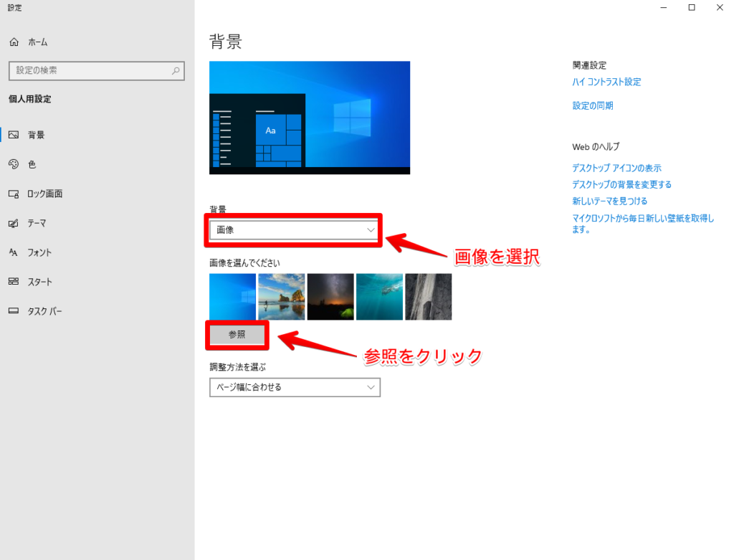The image size is (734, 560).
Task: Maximize the 設定 window
Action: [x=692, y=7]
